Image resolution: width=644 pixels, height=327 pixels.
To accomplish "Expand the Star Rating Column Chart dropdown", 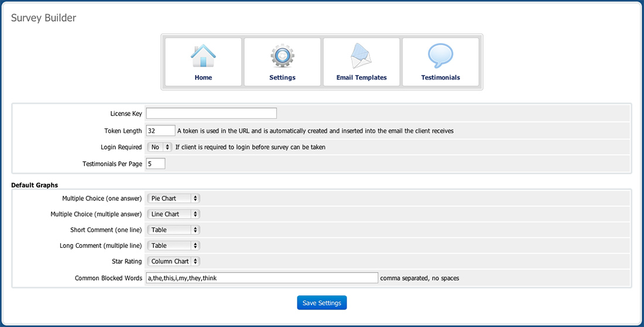I will click(174, 262).
